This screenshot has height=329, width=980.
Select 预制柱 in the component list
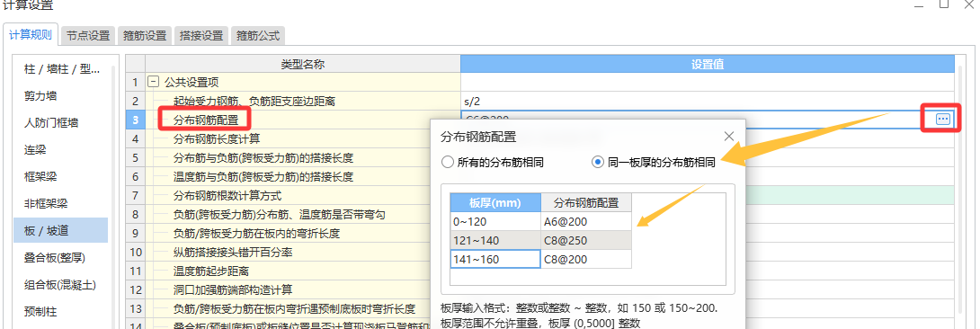(x=61, y=312)
